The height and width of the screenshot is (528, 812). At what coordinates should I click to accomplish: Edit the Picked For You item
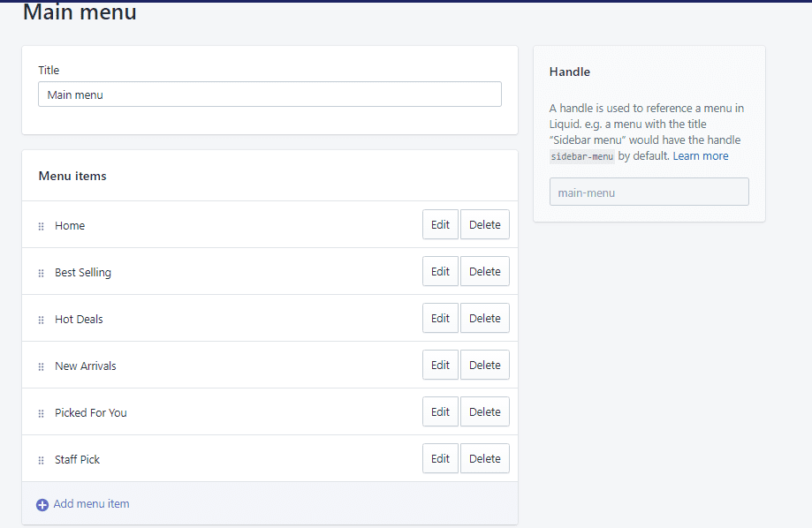point(440,411)
